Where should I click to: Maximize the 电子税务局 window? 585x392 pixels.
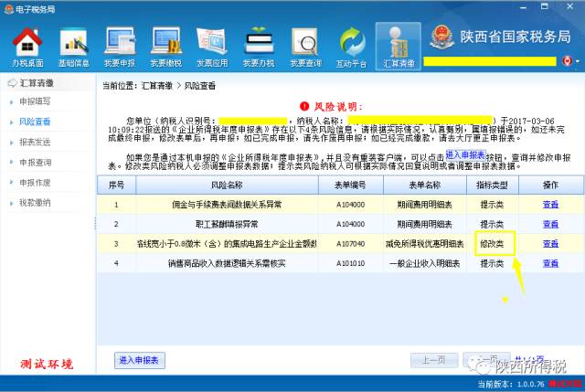pyautogui.click(x=545, y=6)
